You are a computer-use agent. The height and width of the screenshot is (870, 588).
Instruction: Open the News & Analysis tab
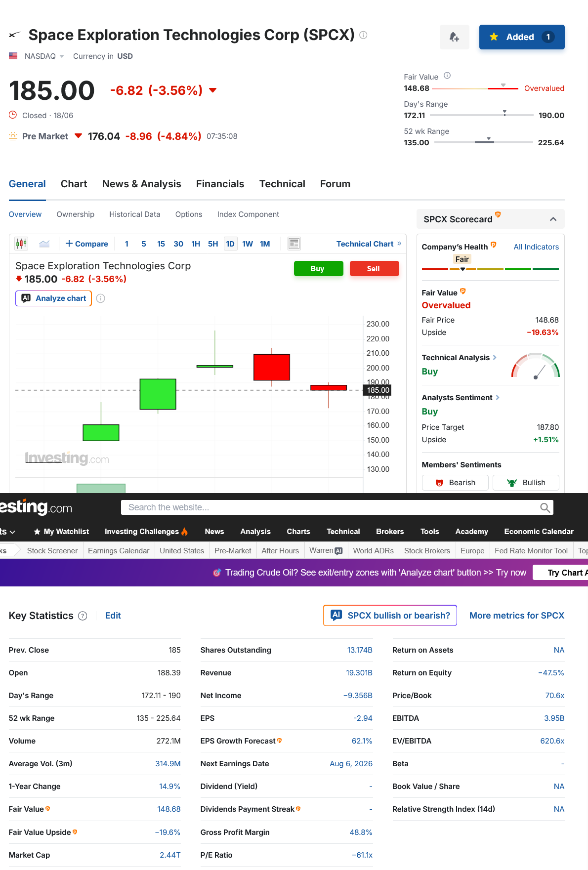[142, 184]
